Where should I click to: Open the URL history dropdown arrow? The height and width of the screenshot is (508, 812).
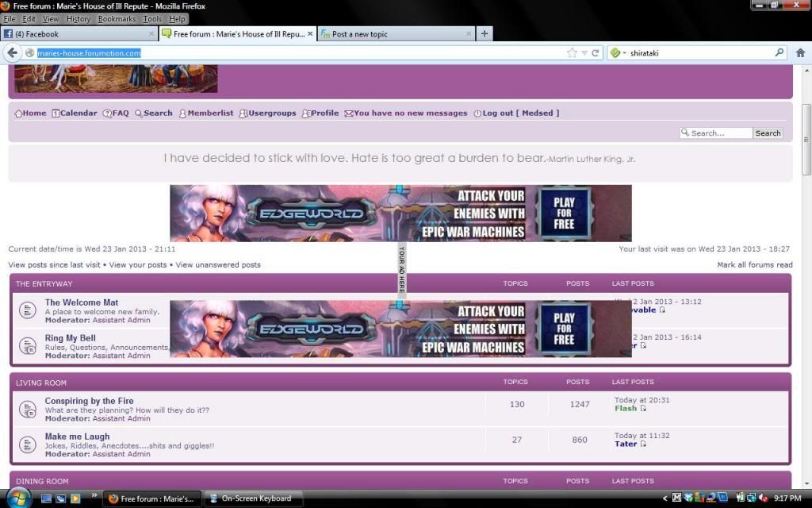point(584,53)
